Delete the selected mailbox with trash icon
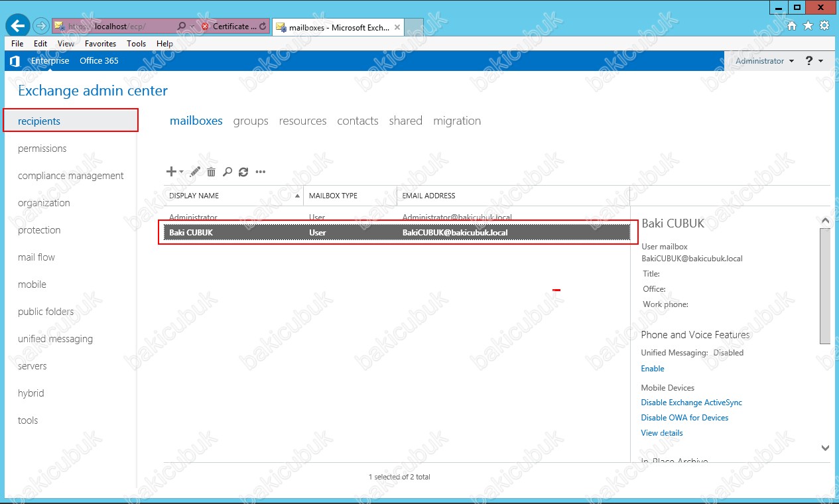 tap(212, 172)
